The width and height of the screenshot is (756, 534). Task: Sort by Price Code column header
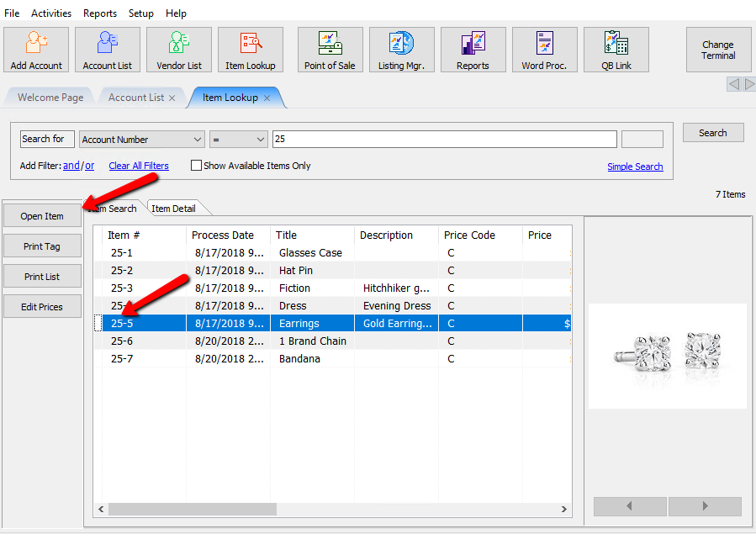point(480,235)
